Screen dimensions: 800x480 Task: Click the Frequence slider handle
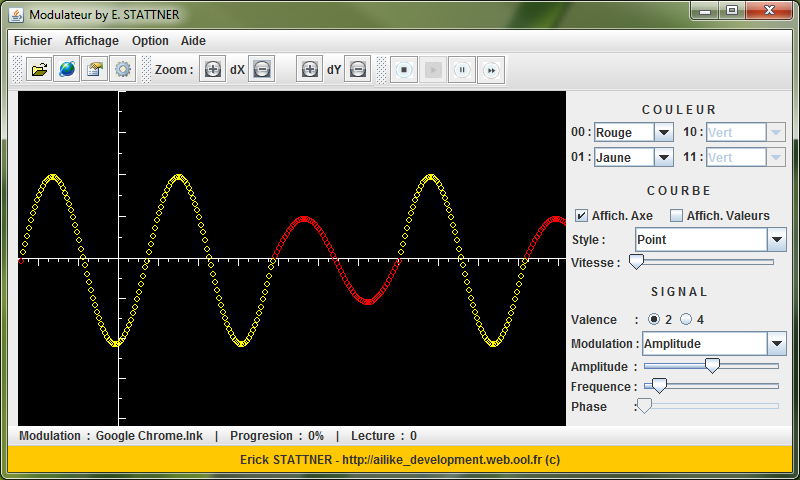(659, 386)
